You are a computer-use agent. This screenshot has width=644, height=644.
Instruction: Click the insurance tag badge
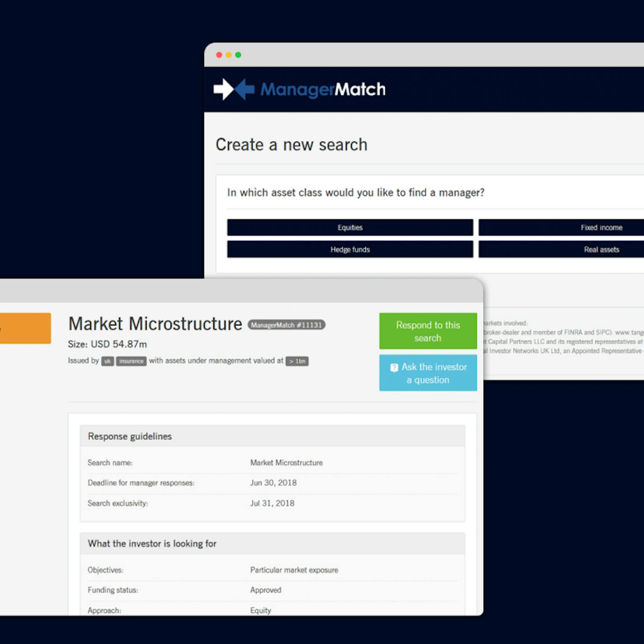(x=131, y=361)
